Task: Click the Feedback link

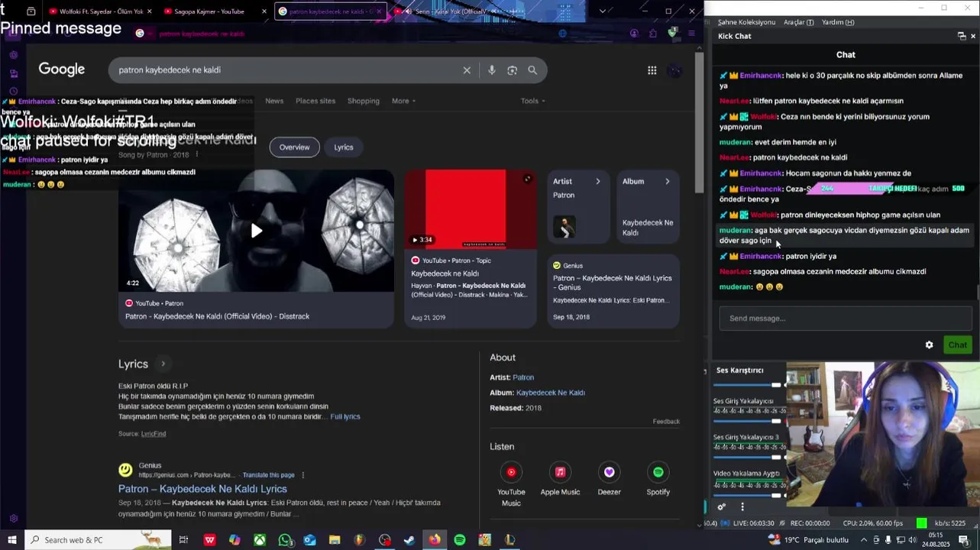Action: coord(666,422)
